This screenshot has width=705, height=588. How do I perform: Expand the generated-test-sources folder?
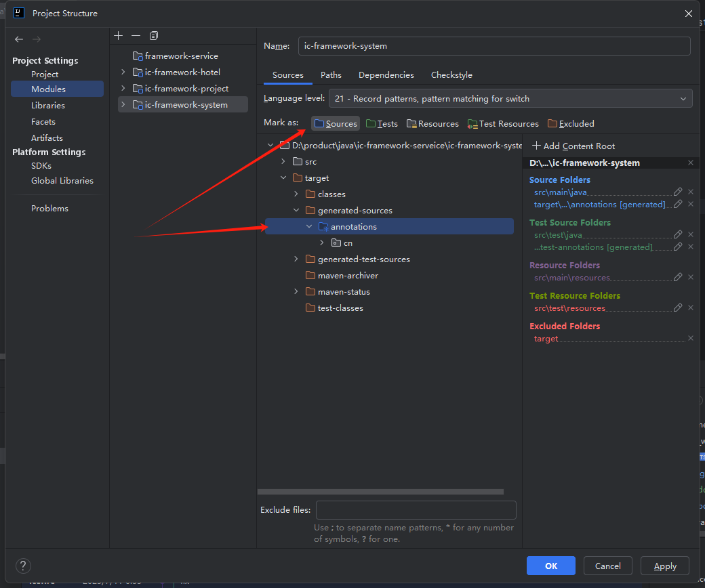tap(296, 259)
